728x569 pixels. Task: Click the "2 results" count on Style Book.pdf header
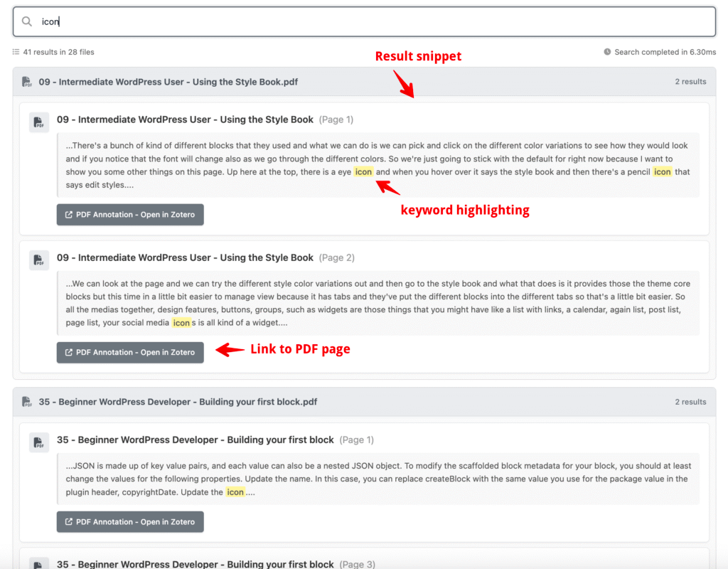click(x=690, y=82)
